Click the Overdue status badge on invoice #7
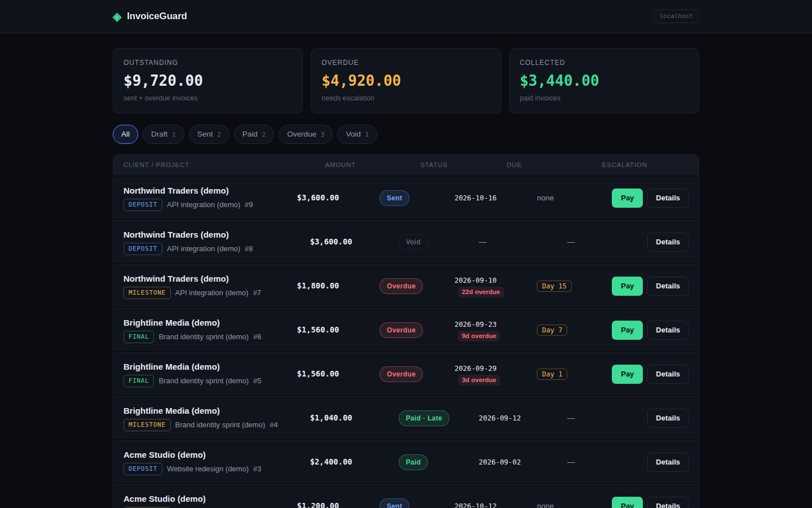The height and width of the screenshot is (508, 812). 401,286
